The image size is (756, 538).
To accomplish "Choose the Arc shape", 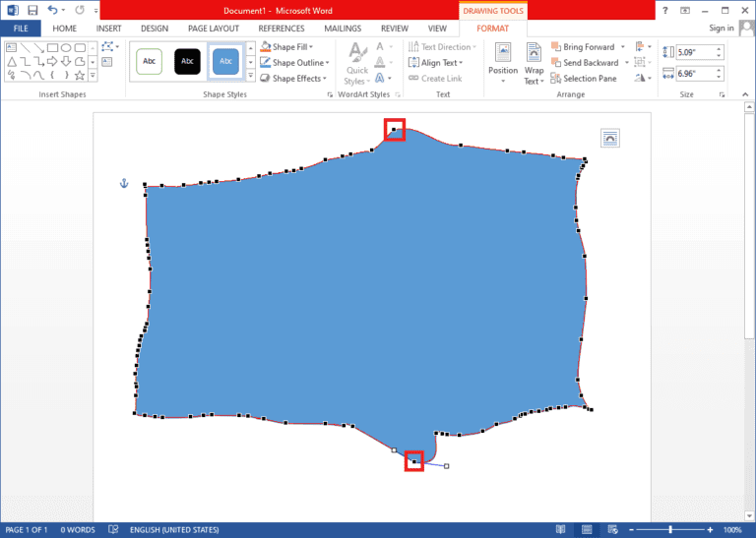I will [25, 75].
